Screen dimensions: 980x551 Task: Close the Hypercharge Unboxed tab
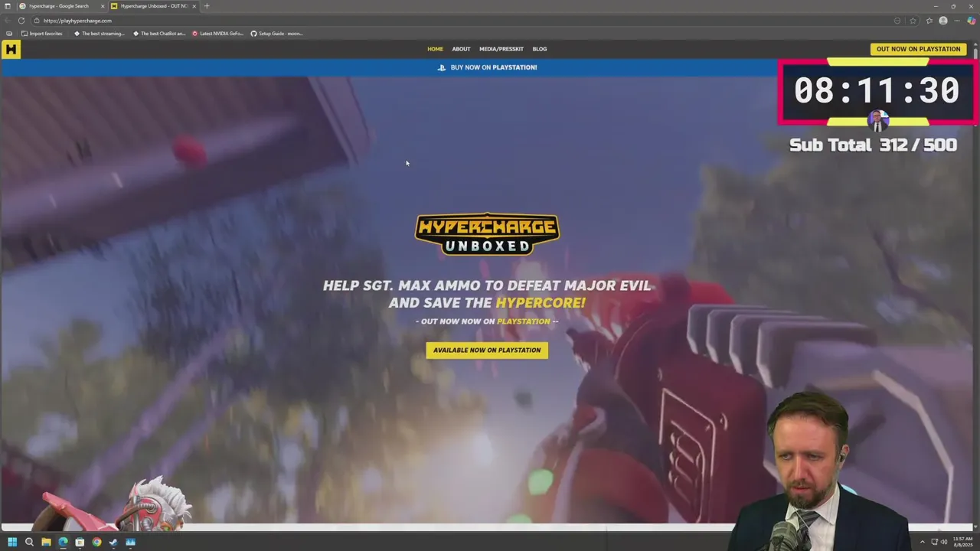point(194,6)
